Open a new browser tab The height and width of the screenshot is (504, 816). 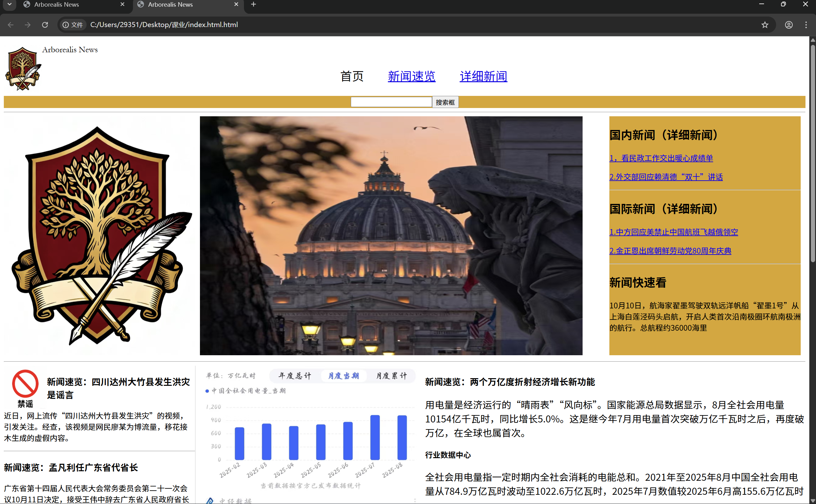pos(254,4)
